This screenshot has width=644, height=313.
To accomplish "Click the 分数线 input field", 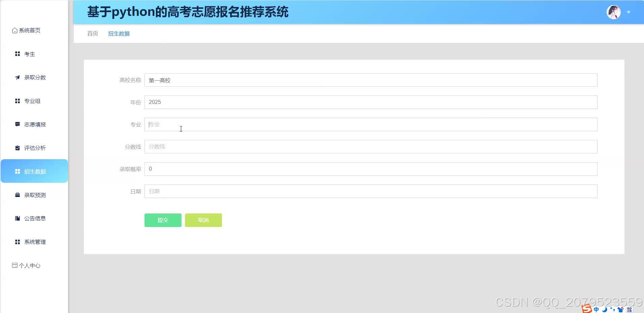I will [371, 147].
